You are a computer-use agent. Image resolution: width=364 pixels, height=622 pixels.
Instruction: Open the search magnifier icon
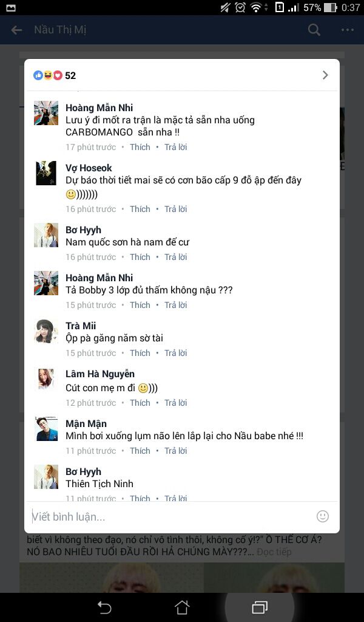(x=314, y=30)
